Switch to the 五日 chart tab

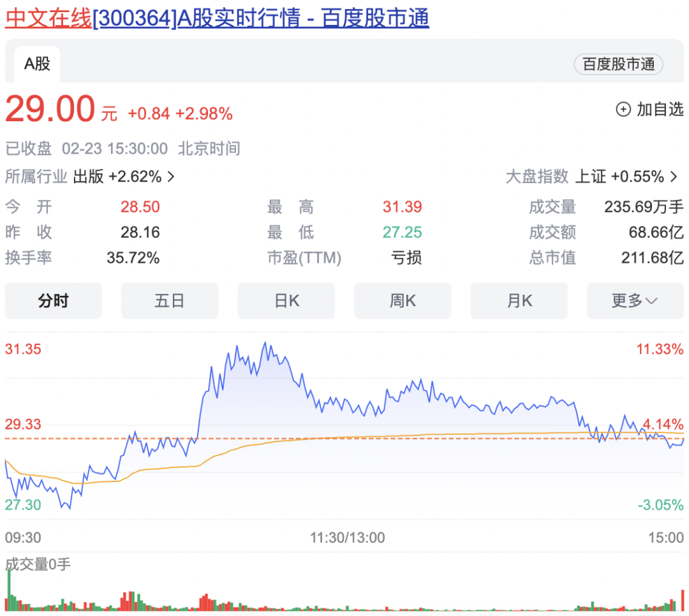tap(170, 300)
